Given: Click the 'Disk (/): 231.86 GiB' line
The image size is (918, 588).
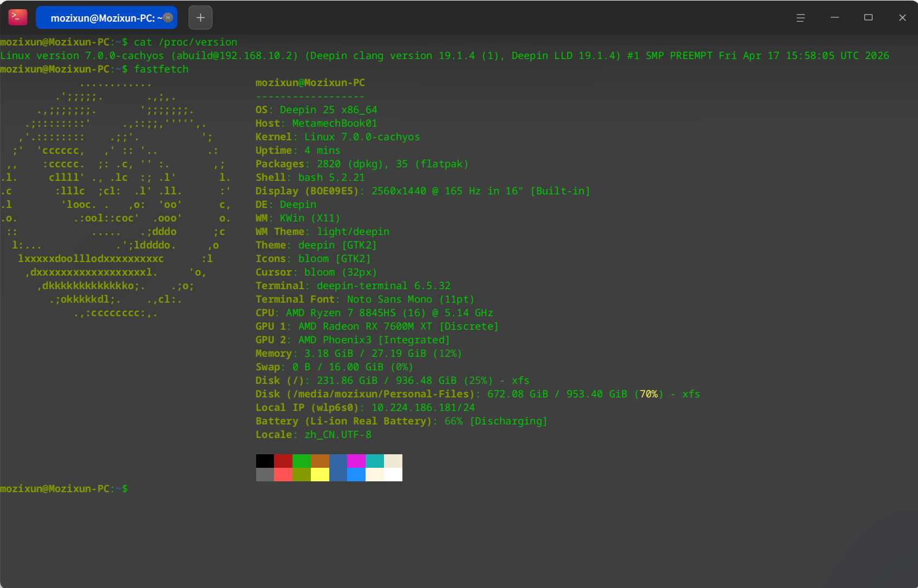Looking at the screenshot, I should (x=393, y=381).
